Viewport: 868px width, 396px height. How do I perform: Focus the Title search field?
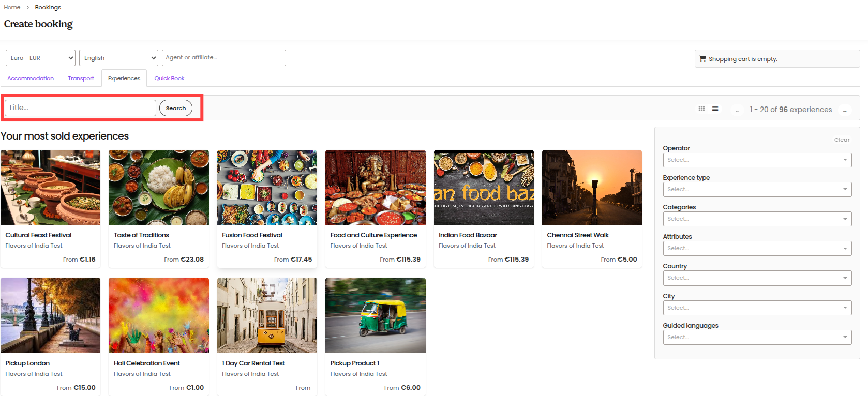[80, 108]
